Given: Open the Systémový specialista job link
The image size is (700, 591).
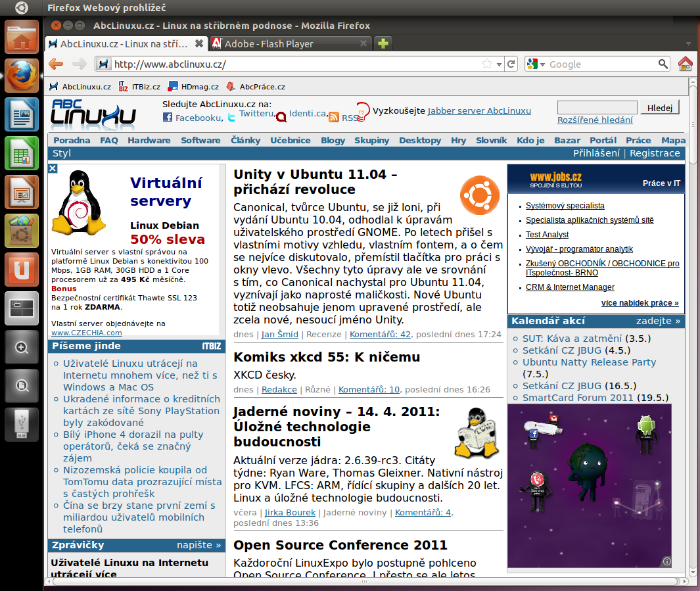Looking at the screenshot, I should coord(565,206).
